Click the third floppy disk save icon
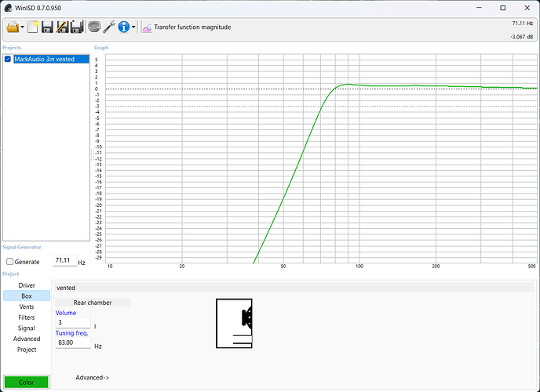Screen dimensions: 540x392 click(x=77, y=27)
